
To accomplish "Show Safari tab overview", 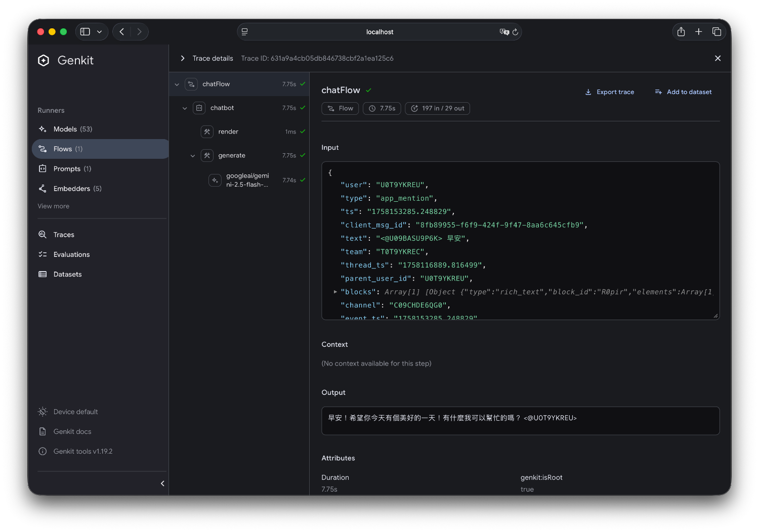I will point(716,32).
